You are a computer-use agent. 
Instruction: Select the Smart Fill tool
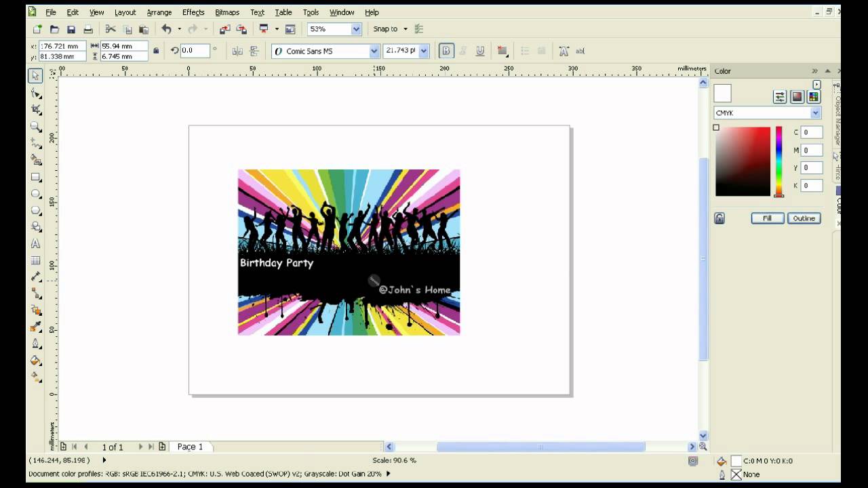(x=35, y=160)
